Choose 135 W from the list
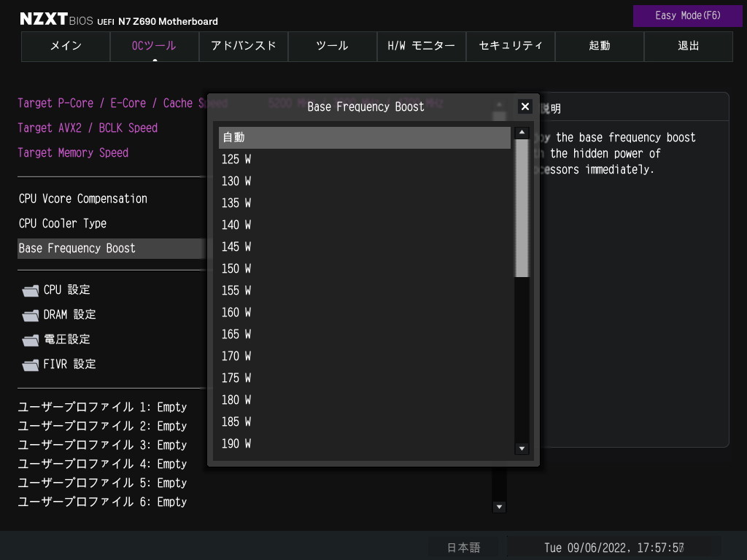This screenshot has width=747, height=560. [365, 203]
